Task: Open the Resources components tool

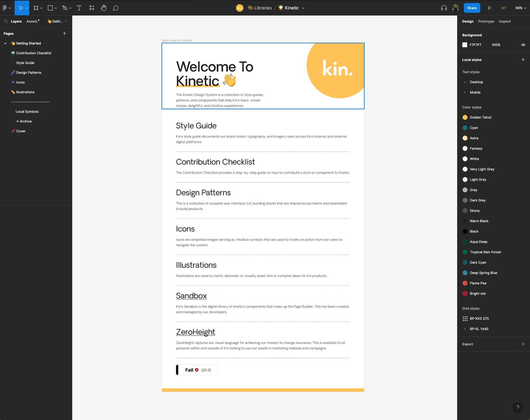Action: 92,8
